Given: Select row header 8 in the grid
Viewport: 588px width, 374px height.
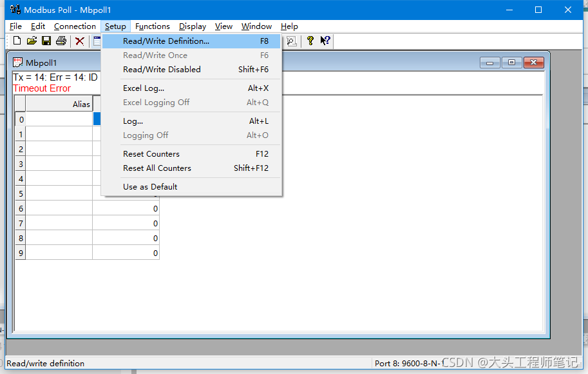Looking at the screenshot, I should point(21,238).
